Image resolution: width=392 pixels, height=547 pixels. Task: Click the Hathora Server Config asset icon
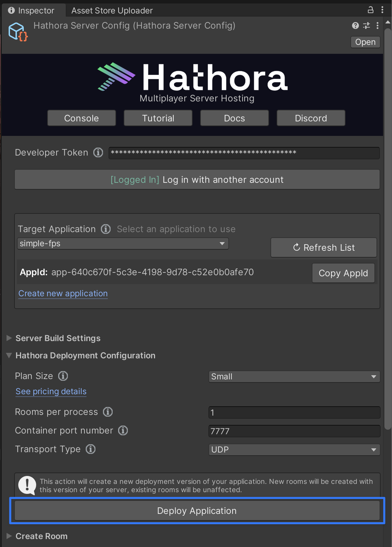coord(18,32)
